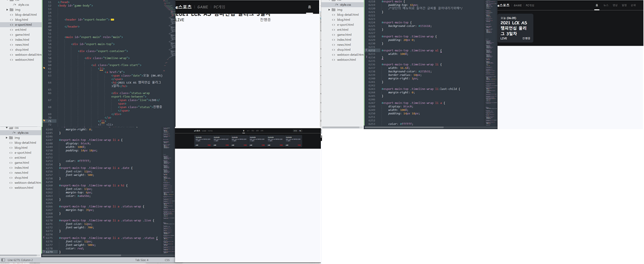Click the e스포츠 logo in the unstyled LIVE preview
The width and height of the screenshot is (644, 264).
184,7
